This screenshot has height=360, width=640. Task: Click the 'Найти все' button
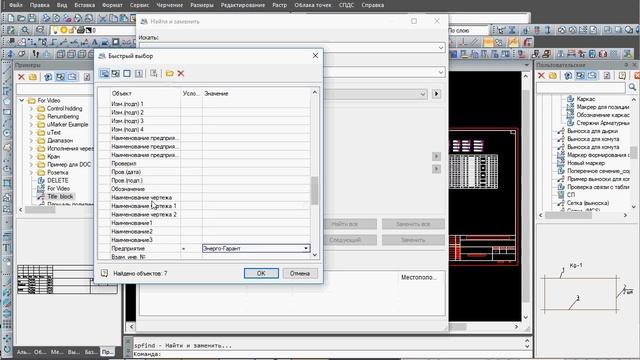pyautogui.click(x=345, y=224)
